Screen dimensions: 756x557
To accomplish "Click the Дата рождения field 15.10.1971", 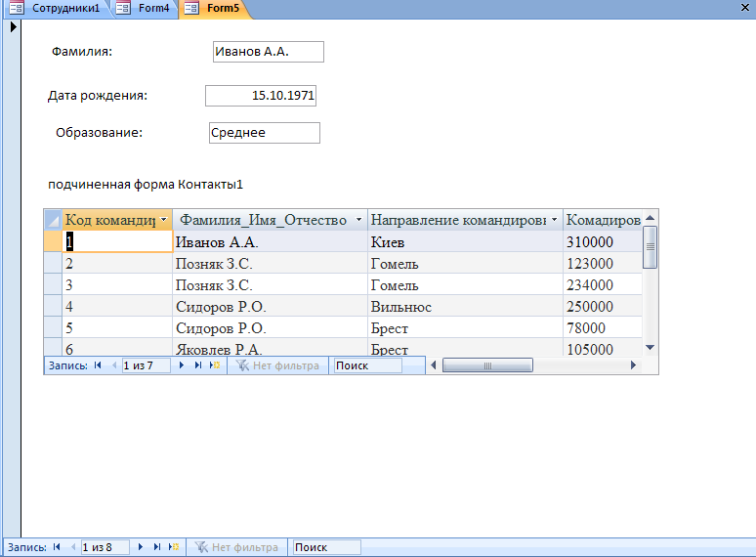I will (261, 96).
